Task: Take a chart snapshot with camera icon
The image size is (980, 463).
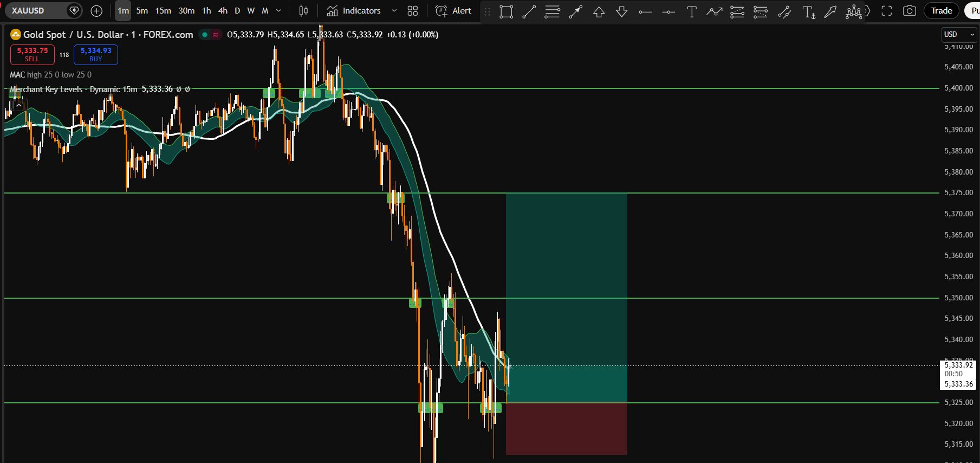Action: 910,11
